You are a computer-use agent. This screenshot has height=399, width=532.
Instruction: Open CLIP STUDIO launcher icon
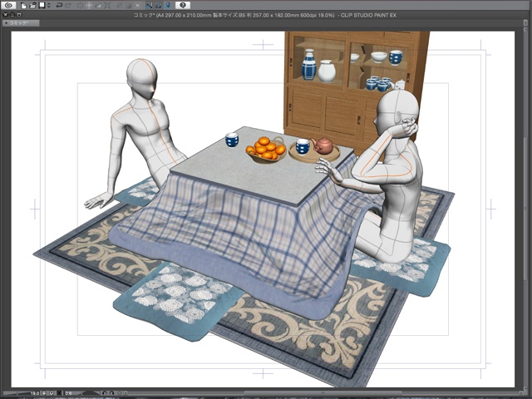tap(9, 6)
